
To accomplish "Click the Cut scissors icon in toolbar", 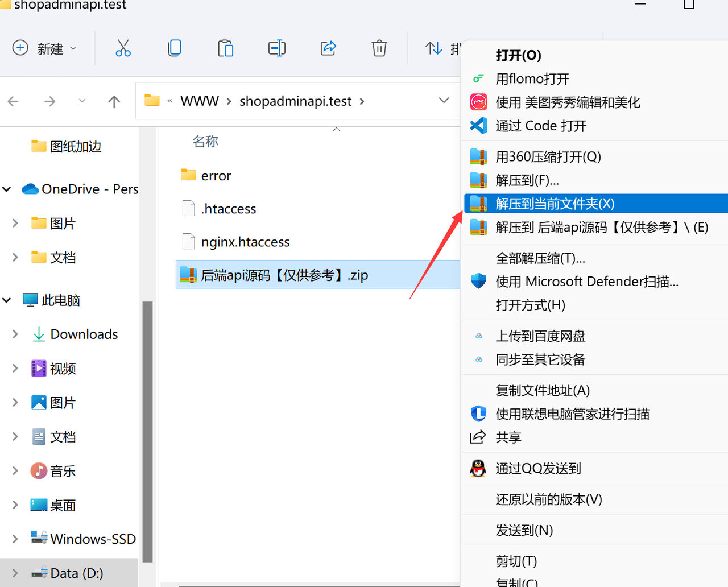I will (x=123, y=48).
